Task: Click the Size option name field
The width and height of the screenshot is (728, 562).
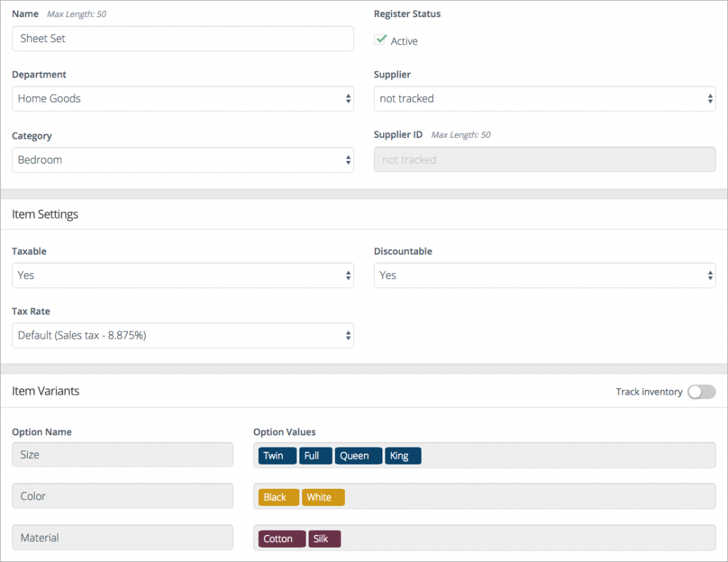Action: click(122, 455)
